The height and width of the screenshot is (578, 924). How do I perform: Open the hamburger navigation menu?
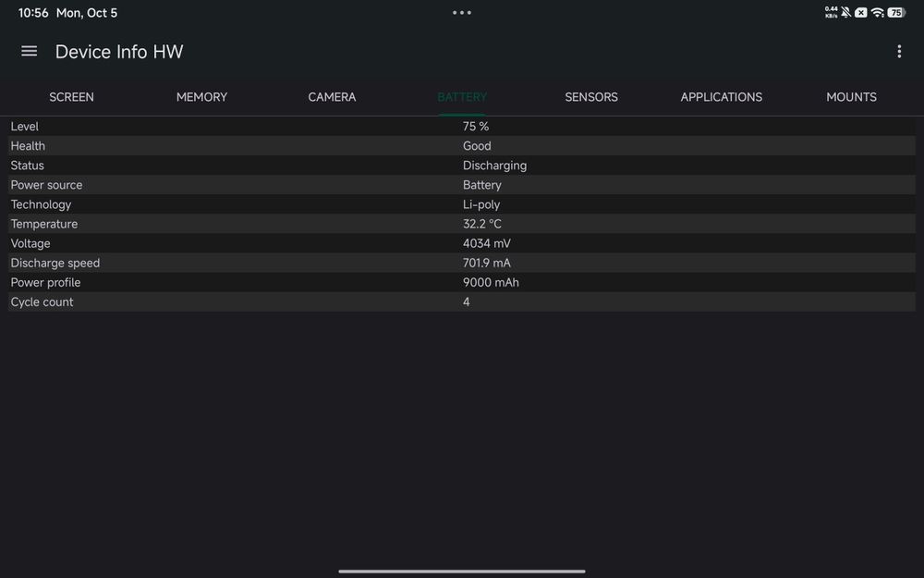[29, 51]
